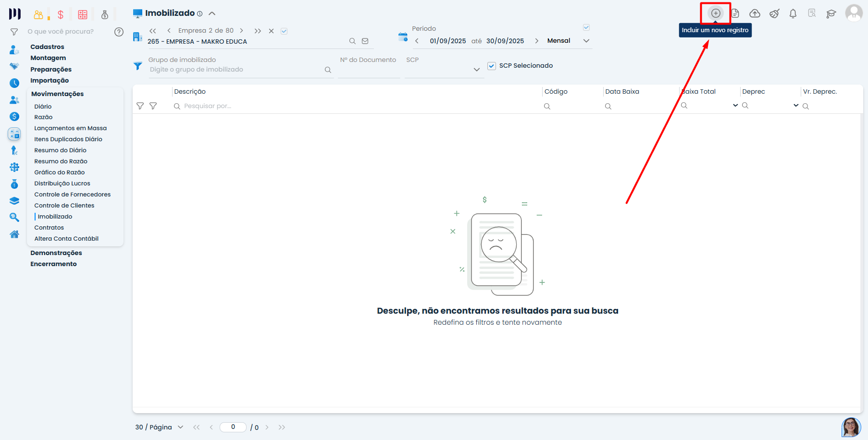Click the handshake icon in the sidebar
Screen dimensions: 868x440
14,66
